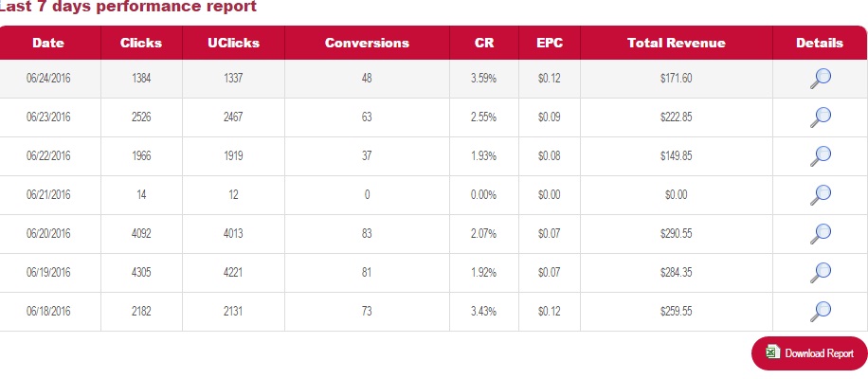Select the UClicks column header

pos(233,43)
